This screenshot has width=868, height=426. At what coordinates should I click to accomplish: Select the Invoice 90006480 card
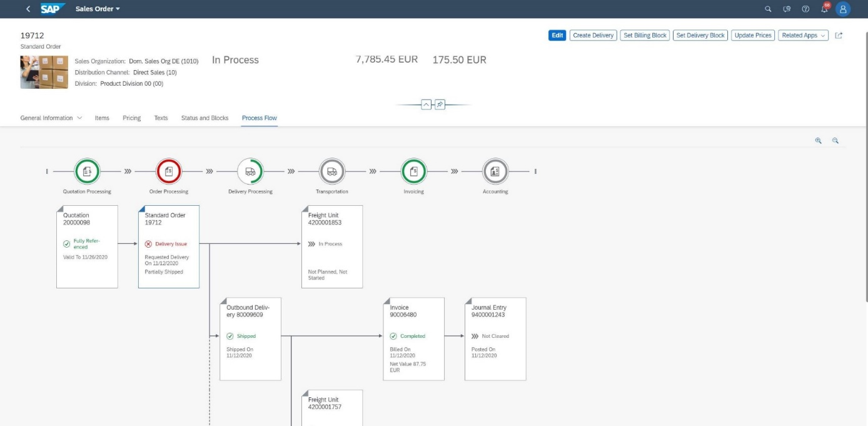(x=413, y=338)
